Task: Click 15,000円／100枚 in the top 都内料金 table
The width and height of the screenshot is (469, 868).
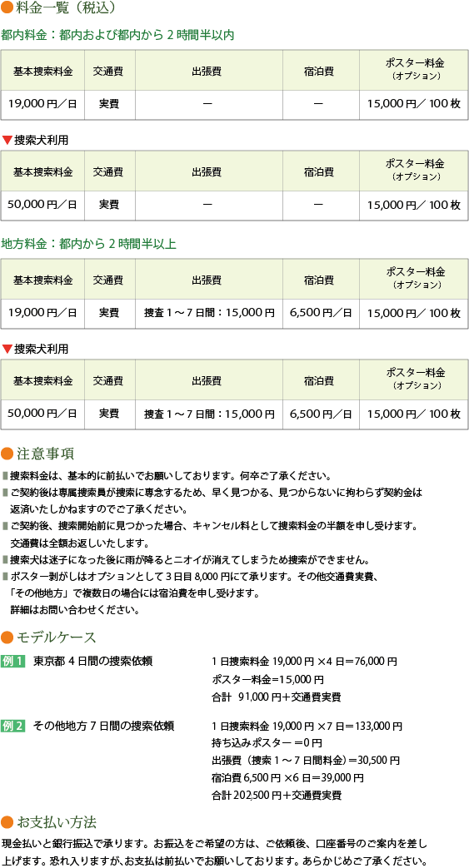Action: coord(413,103)
